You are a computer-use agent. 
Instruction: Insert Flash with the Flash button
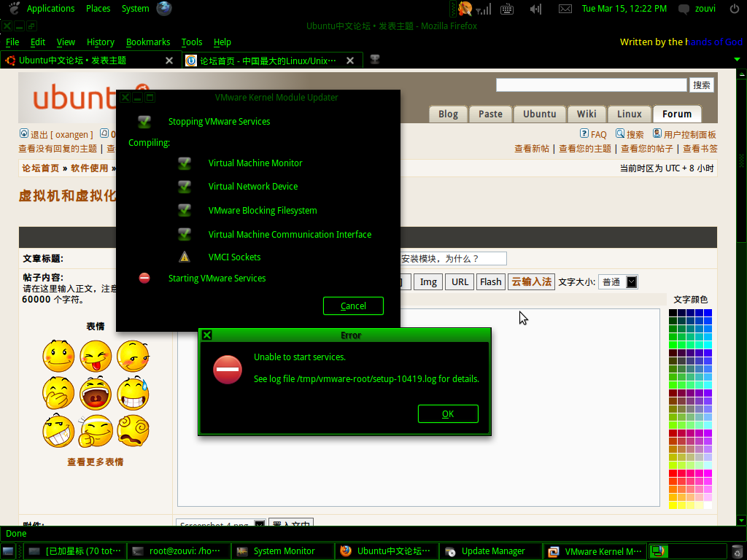(x=491, y=282)
